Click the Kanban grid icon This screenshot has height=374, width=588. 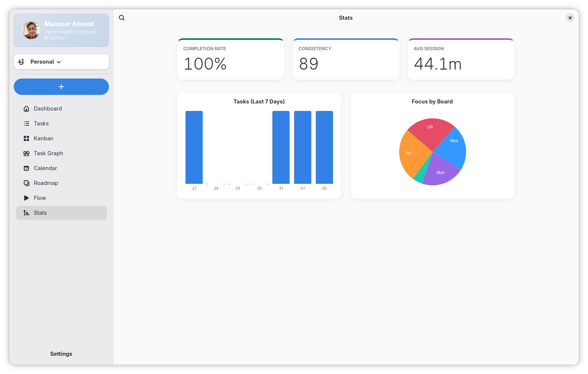26,138
